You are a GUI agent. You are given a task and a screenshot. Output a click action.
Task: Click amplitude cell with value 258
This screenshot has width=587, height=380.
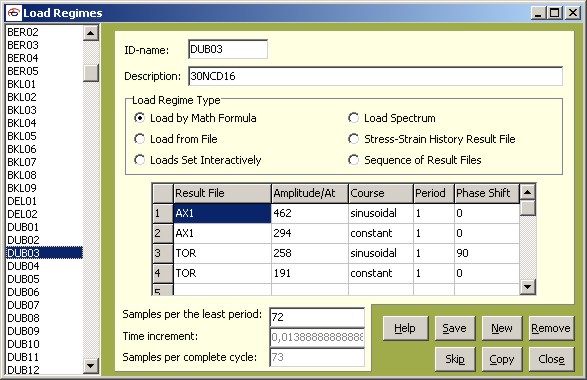(310, 253)
